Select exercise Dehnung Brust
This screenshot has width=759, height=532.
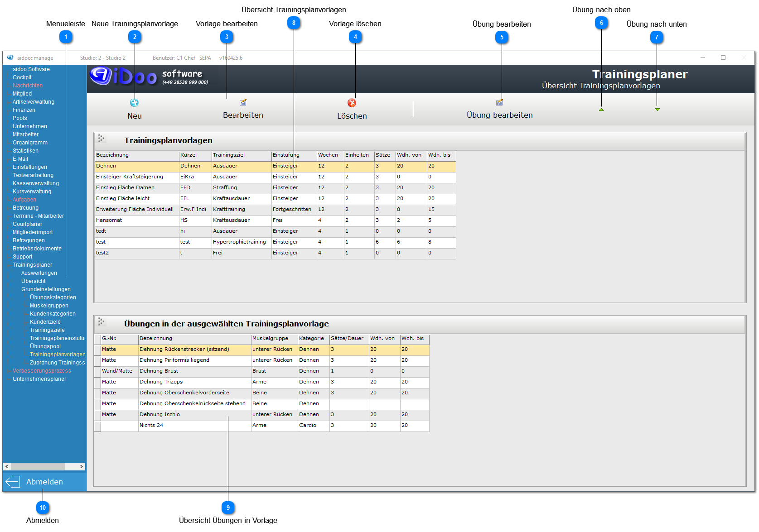[x=262, y=371]
